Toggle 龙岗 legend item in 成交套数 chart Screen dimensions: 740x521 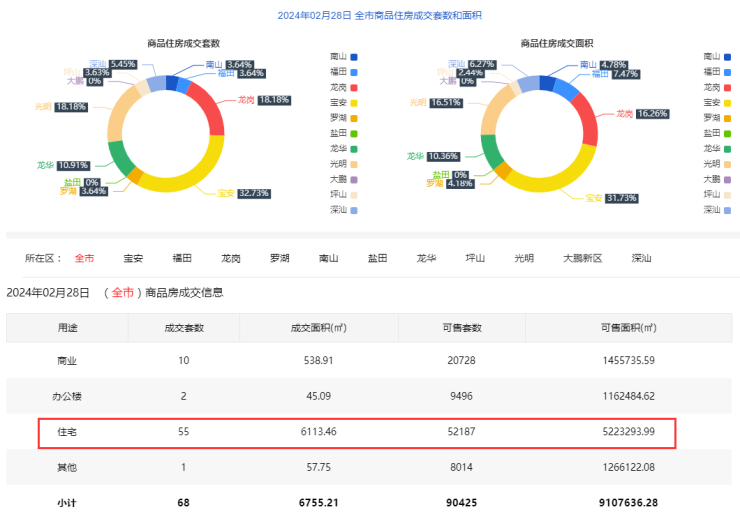pyautogui.click(x=344, y=88)
